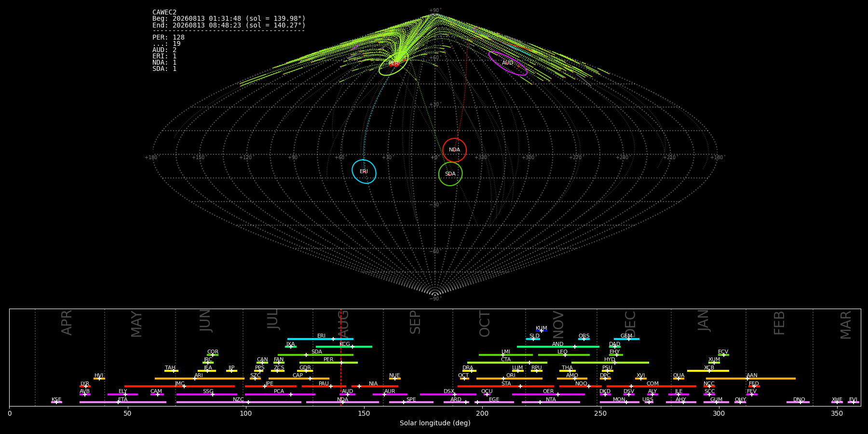Click the green SDA radiant circle
This screenshot has width=868, height=434.
[x=450, y=174]
